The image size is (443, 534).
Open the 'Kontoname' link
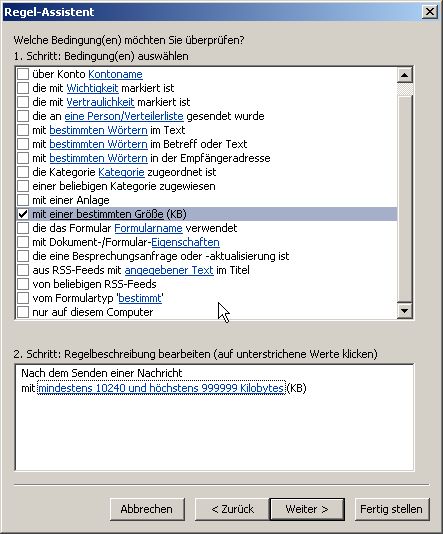115,74
